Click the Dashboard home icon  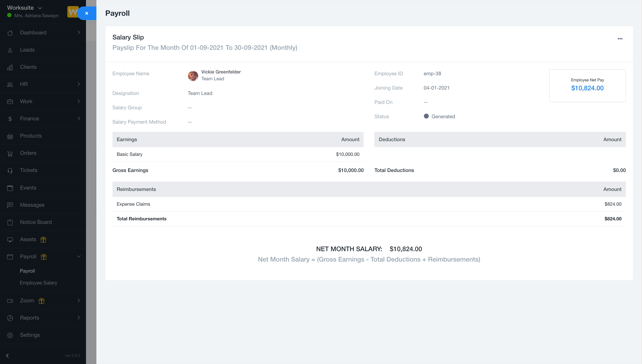(x=10, y=33)
